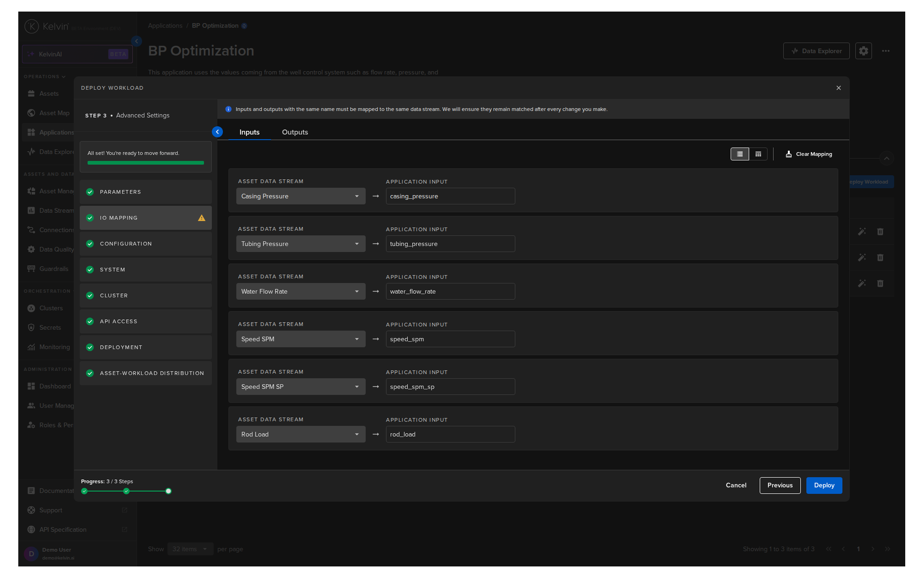This screenshot has width=924, height=578.
Task: Open the Casing Pressure data stream dropdown
Action: click(x=301, y=196)
